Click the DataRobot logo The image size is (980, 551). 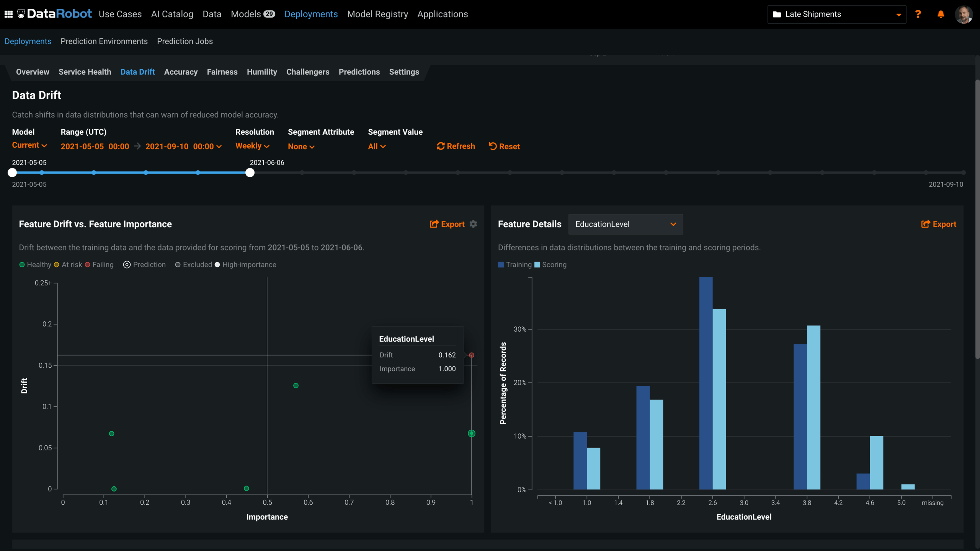coord(55,14)
